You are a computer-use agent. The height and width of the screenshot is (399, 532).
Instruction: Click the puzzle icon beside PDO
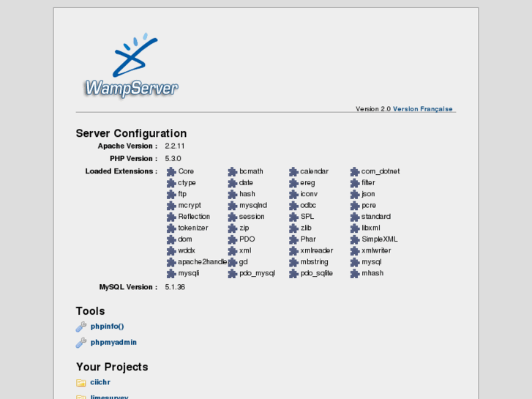233,239
